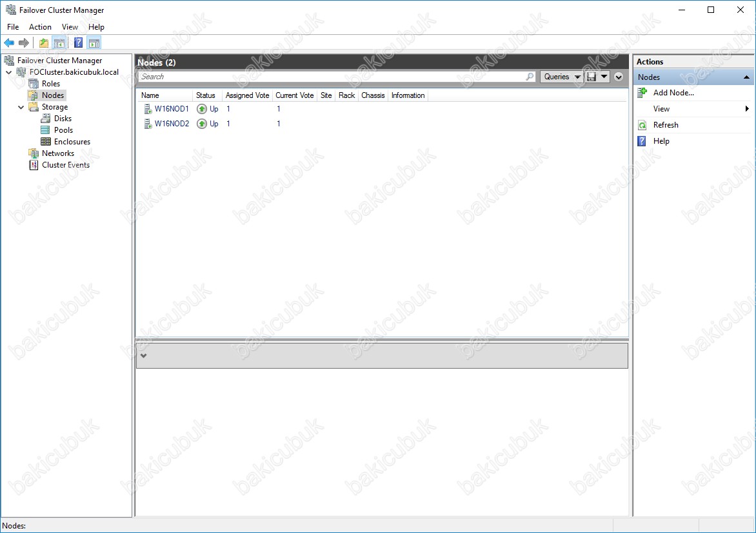Select Enclosures under Storage
The width and height of the screenshot is (756, 533).
point(72,141)
